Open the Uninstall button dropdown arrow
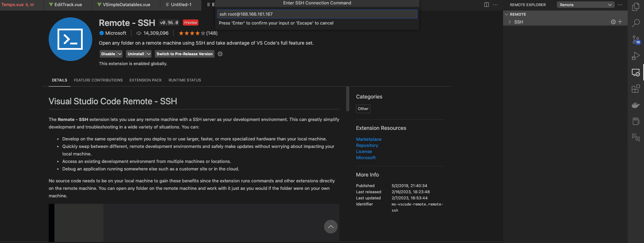The height and width of the screenshot is (243, 644). [149, 54]
